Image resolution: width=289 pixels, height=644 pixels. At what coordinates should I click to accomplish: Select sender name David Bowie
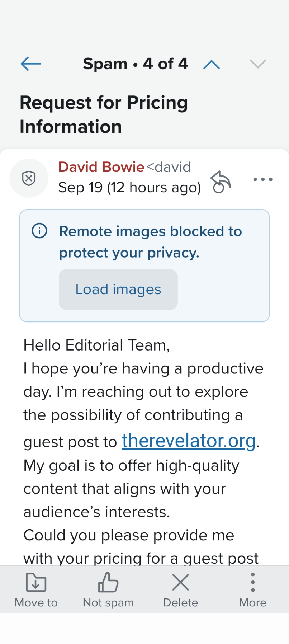101,167
